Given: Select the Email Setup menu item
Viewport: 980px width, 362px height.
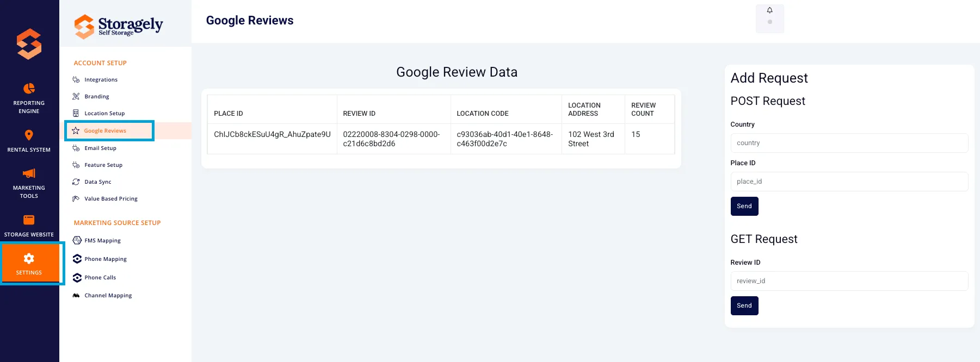Looking at the screenshot, I should [100, 148].
